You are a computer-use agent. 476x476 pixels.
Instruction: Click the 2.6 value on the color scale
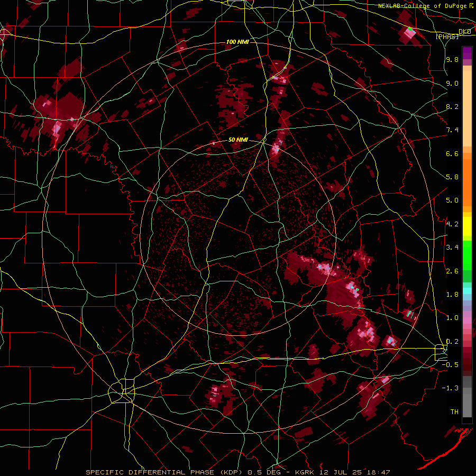452,271
